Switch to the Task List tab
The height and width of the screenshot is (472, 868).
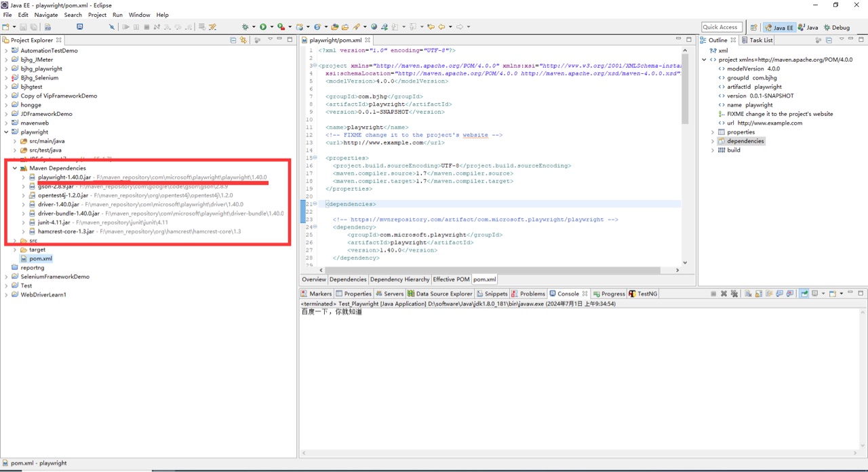(757, 40)
